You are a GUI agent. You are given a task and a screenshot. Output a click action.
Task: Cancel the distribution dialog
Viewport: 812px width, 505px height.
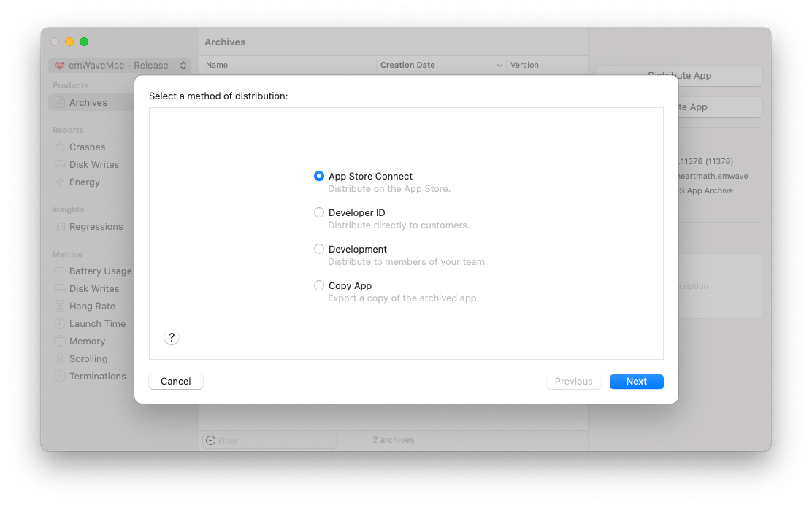click(x=176, y=382)
